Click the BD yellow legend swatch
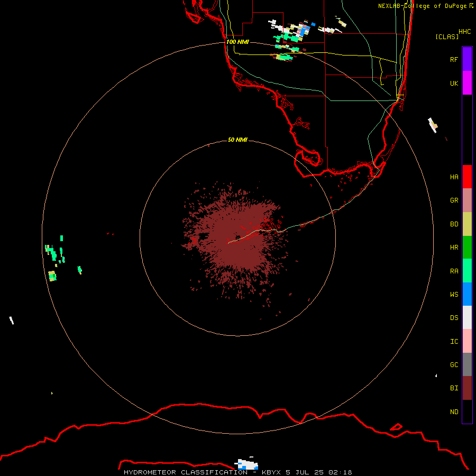476x476 pixels. click(467, 224)
